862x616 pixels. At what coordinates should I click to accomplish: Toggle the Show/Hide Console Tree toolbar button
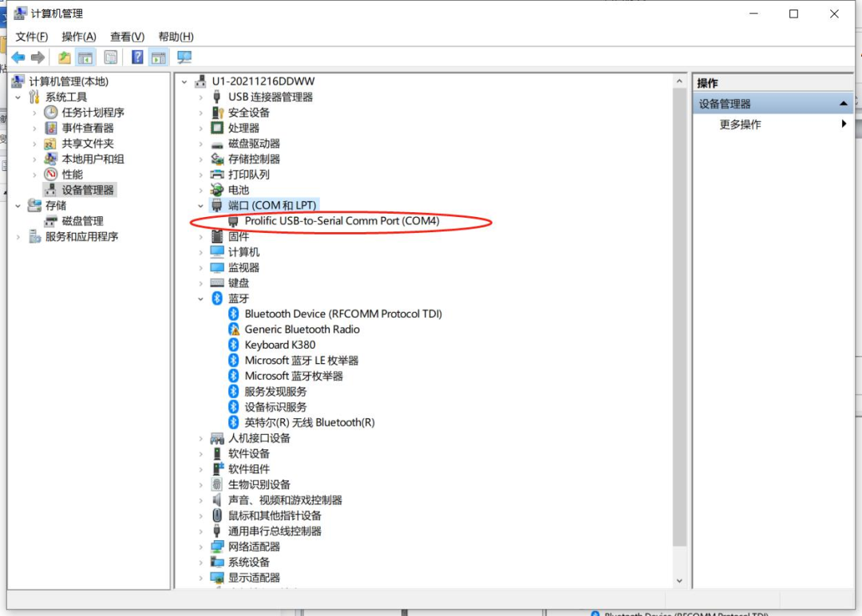pyautogui.click(x=86, y=57)
